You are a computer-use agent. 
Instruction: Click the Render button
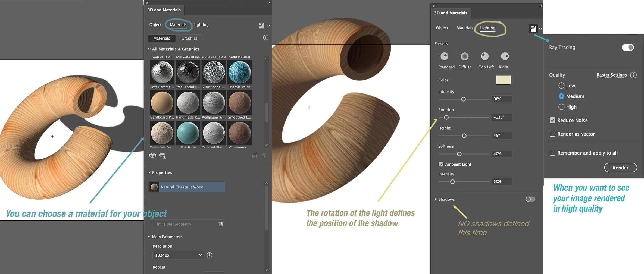(620, 168)
